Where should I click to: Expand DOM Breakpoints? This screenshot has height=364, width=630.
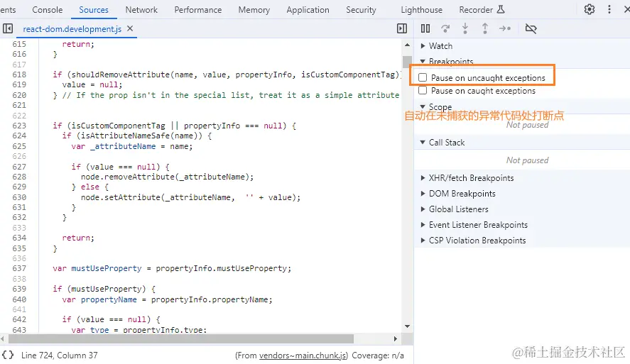click(423, 194)
